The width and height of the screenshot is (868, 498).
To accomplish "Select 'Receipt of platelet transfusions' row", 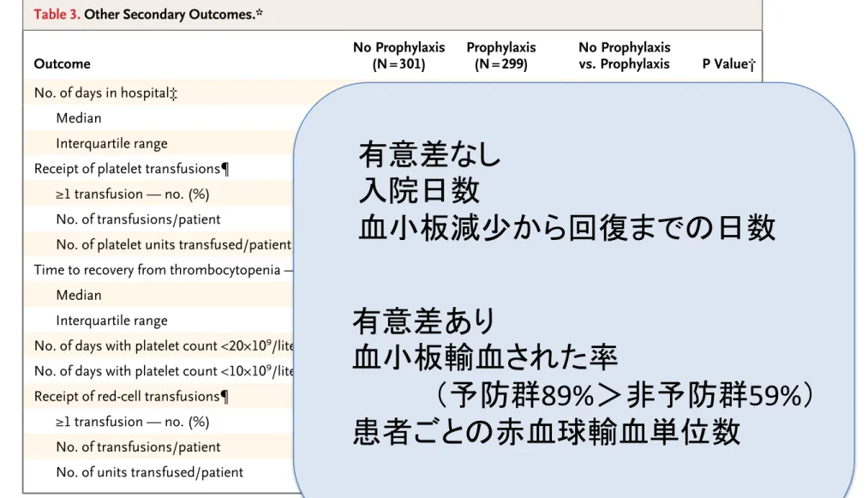I will [131, 169].
